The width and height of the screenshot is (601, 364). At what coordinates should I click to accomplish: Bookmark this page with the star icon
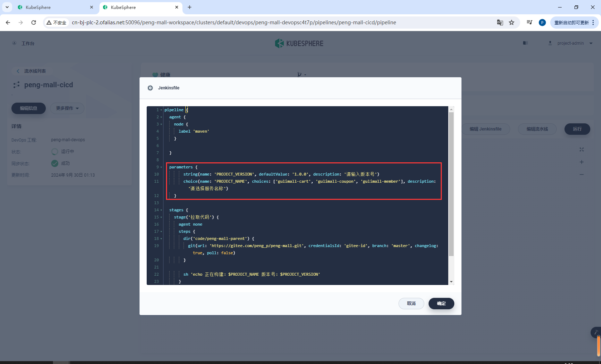pos(512,23)
